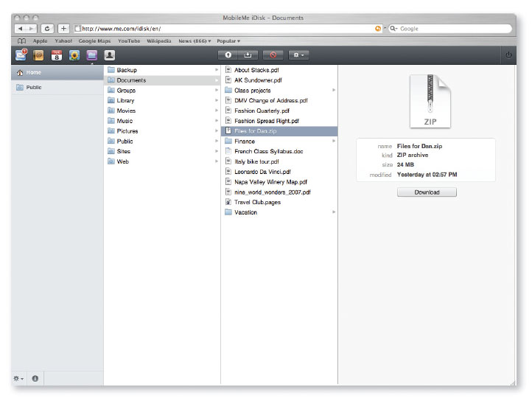Image resolution: width=532 pixels, height=401 pixels.
Task: Click the Yahoo! bookmark
Action: 63,41
